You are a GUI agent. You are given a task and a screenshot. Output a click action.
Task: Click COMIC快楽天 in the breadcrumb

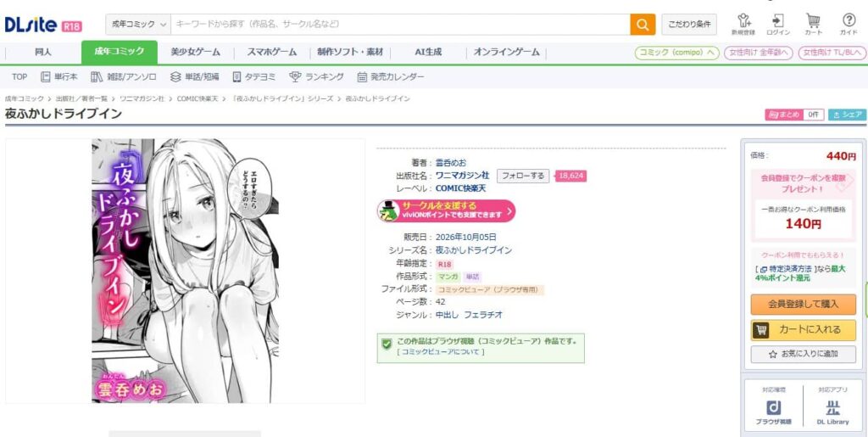coord(198,98)
